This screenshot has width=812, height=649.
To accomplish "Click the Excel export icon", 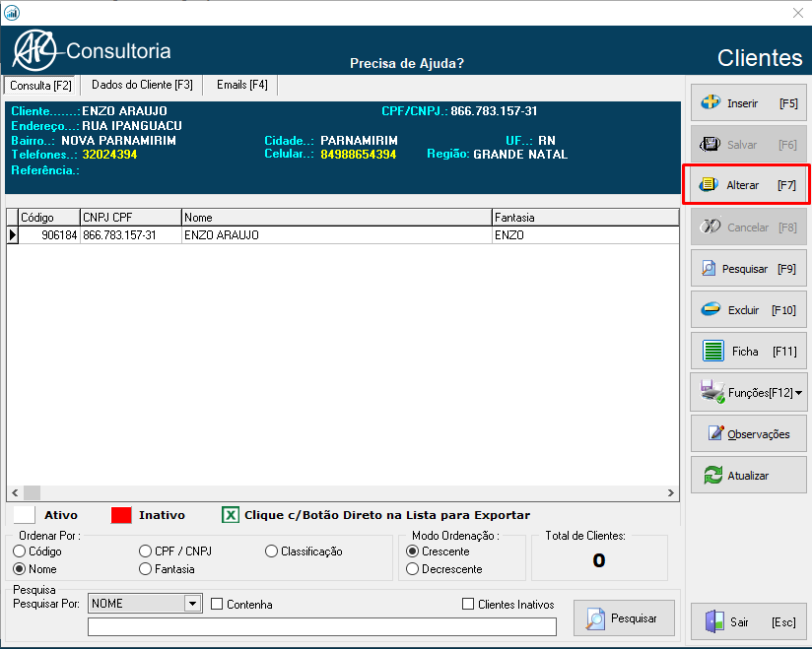I will (231, 515).
